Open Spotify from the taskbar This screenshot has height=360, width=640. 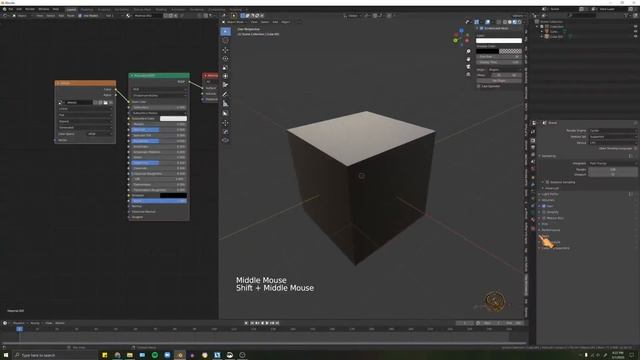point(155,355)
